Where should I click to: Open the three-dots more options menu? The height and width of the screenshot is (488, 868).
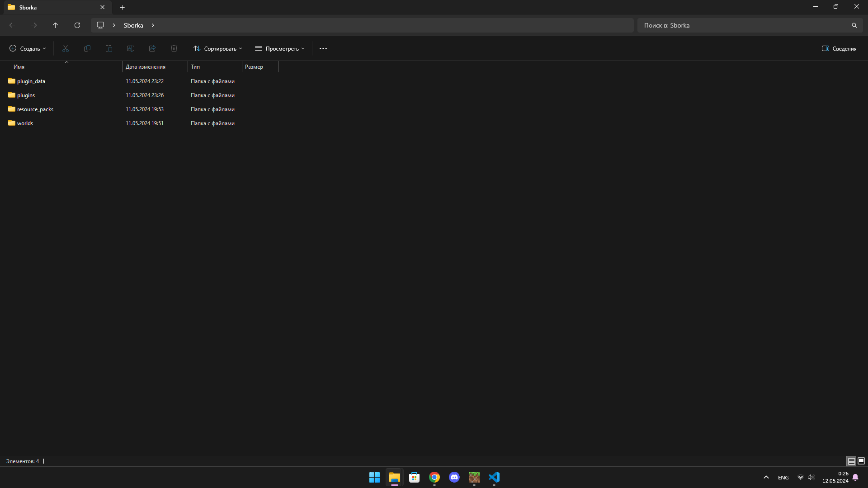click(x=323, y=48)
